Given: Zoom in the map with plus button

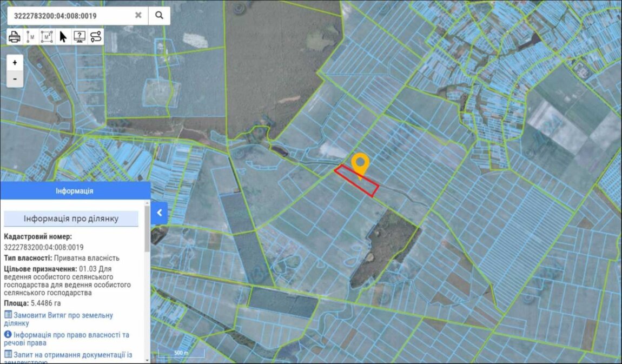Looking at the screenshot, I should (x=15, y=63).
